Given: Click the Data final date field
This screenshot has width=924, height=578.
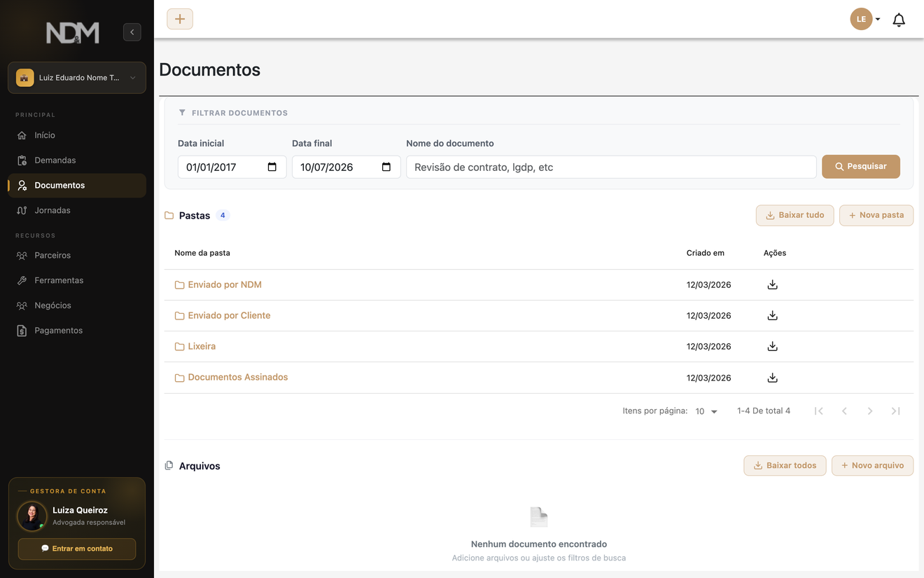Looking at the screenshot, I should point(346,167).
